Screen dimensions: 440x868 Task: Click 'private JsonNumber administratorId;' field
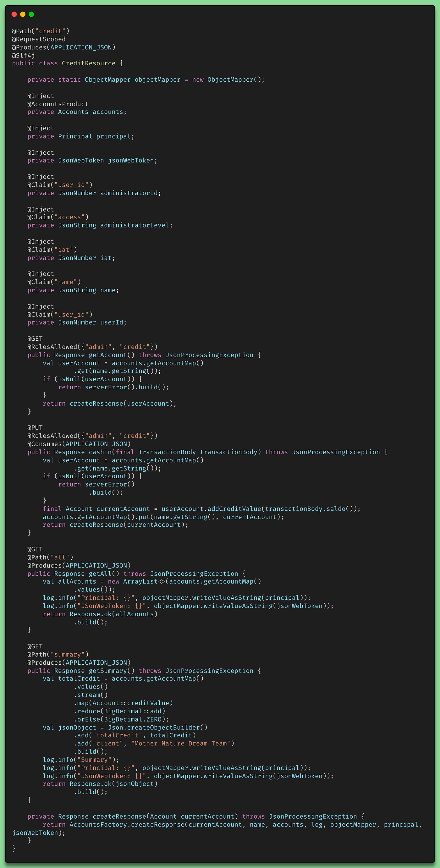click(94, 193)
